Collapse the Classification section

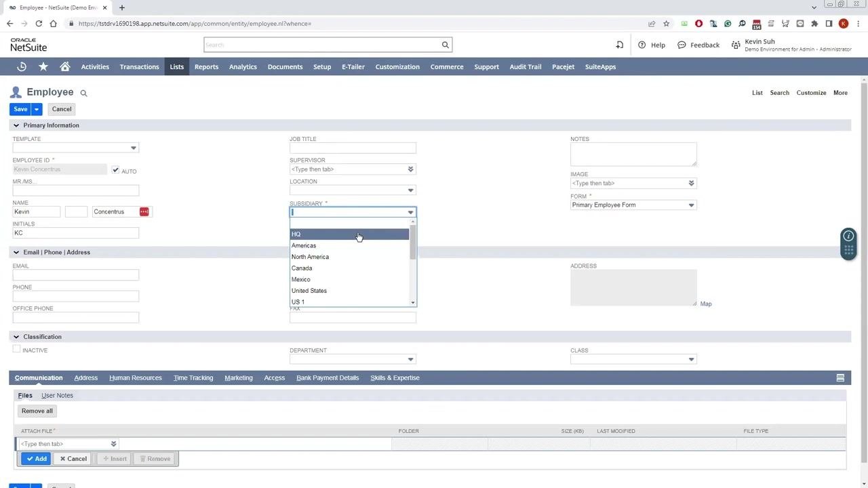tap(16, 337)
